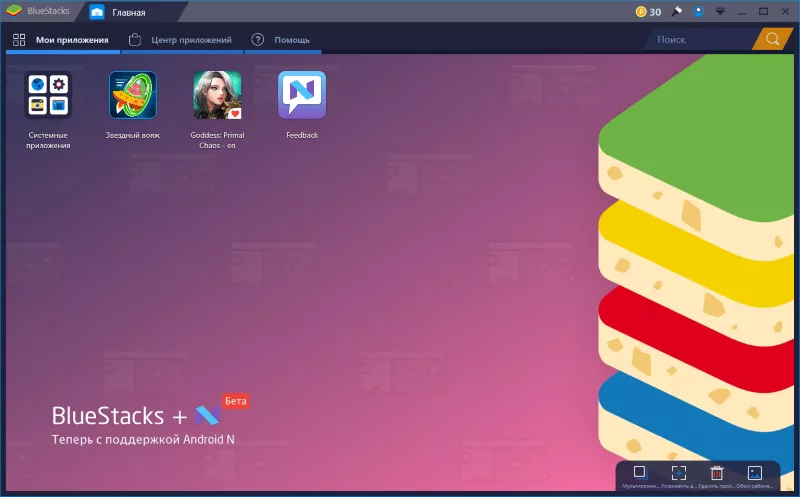Click the install APK icon
Screen dimensions: 800x497
point(679,473)
